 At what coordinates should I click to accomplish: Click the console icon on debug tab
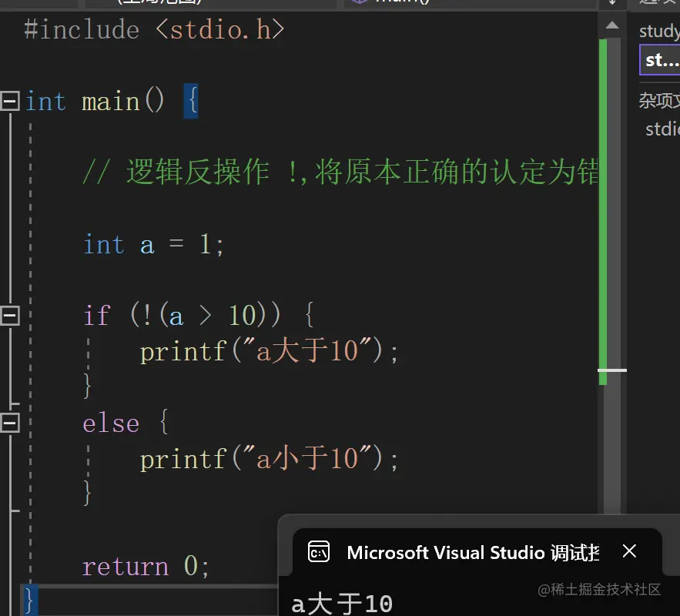(319, 552)
